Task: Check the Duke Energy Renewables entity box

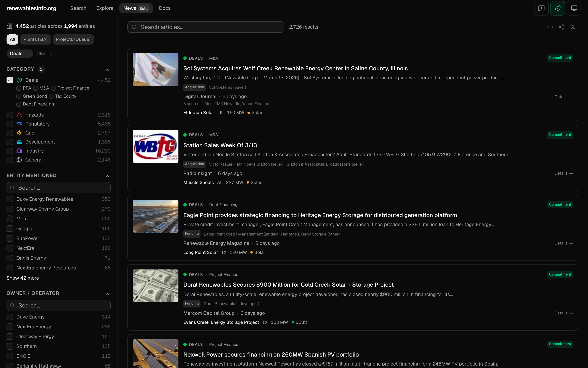Action: point(10,199)
